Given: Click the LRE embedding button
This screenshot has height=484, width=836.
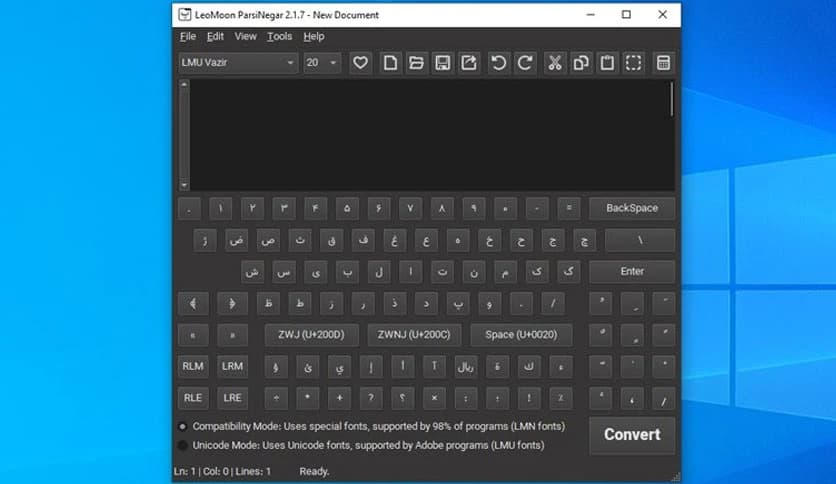Looking at the screenshot, I should [232, 398].
